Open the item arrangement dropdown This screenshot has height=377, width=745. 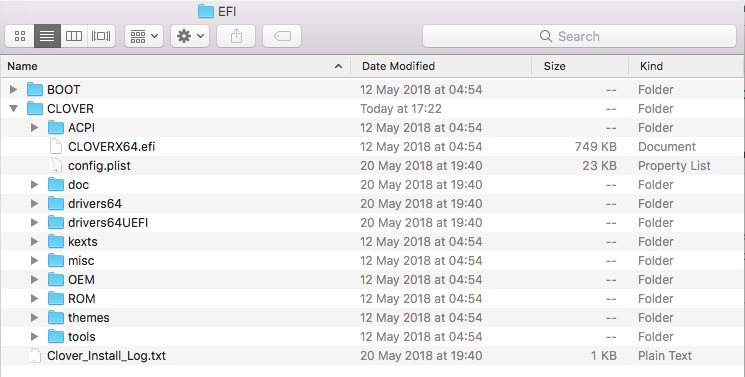point(144,36)
